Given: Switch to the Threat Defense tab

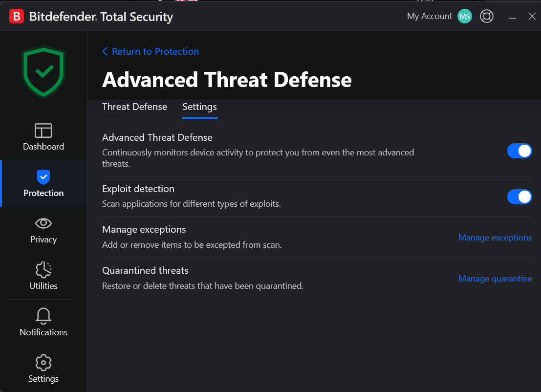Looking at the screenshot, I should tap(134, 107).
